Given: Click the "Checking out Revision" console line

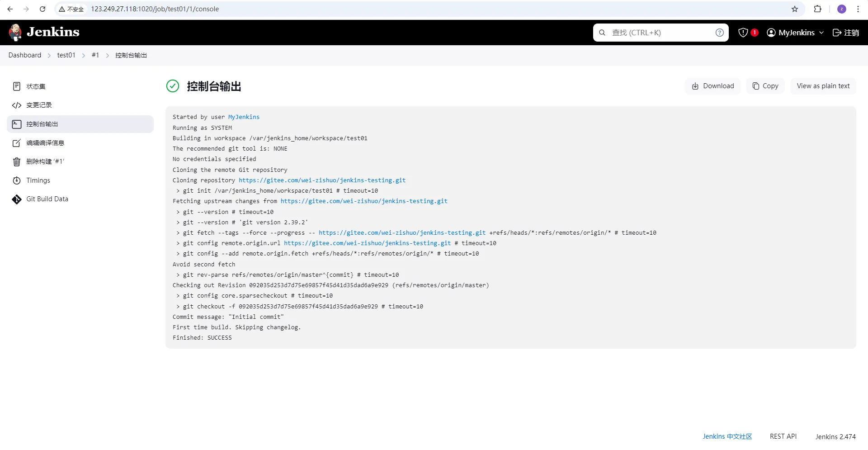Looking at the screenshot, I should pyautogui.click(x=331, y=285).
